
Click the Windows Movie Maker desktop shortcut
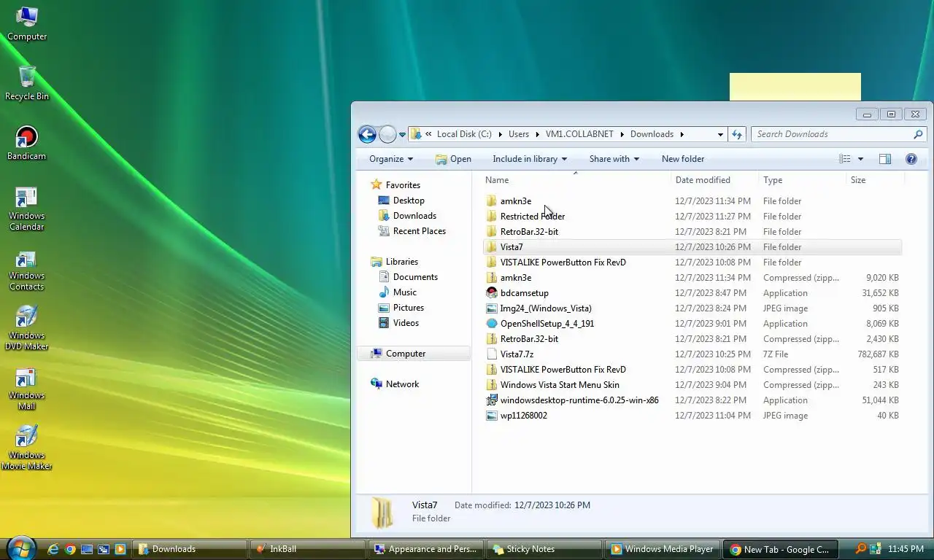click(26, 448)
